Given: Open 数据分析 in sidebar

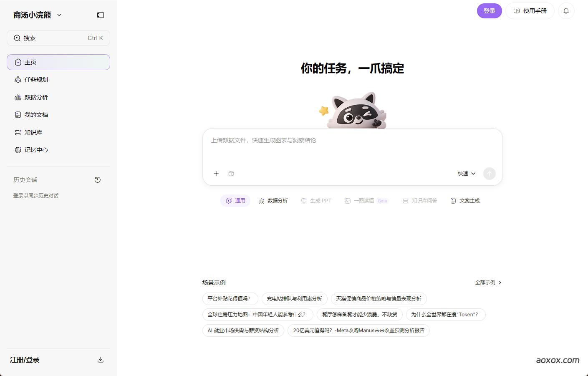Looking at the screenshot, I should [58, 97].
